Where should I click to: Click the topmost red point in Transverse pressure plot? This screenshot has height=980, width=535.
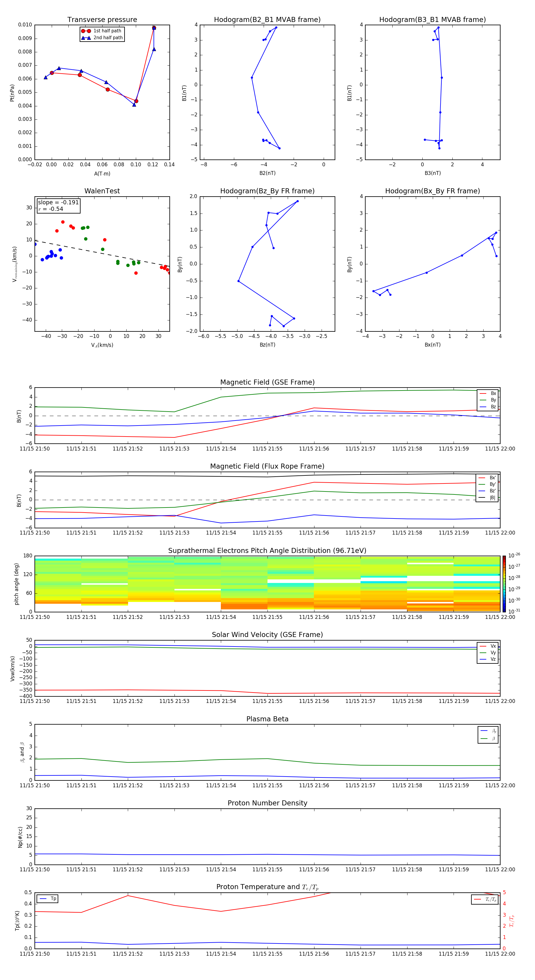pyautogui.click(x=154, y=28)
